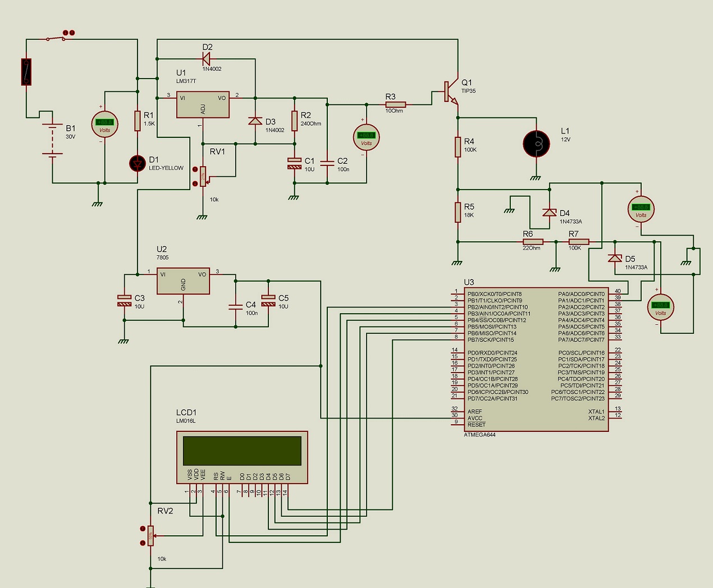Select the voltmeter across battery B1
The height and width of the screenshot is (588, 713).
105,124
